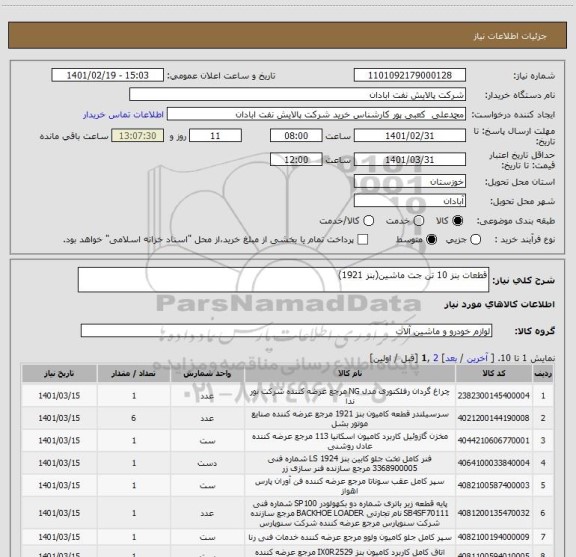Click product code 4044210606770001
576x557 pixels.
(x=494, y=441)
